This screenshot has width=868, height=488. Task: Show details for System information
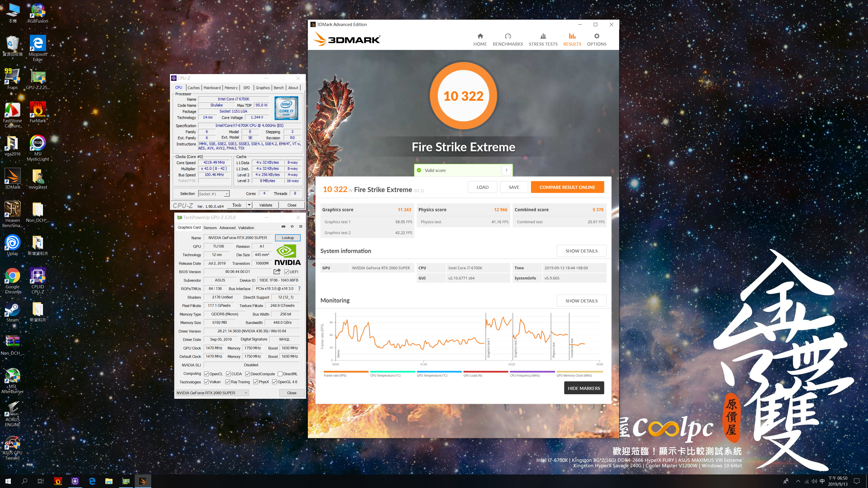(x=581, y=251)
